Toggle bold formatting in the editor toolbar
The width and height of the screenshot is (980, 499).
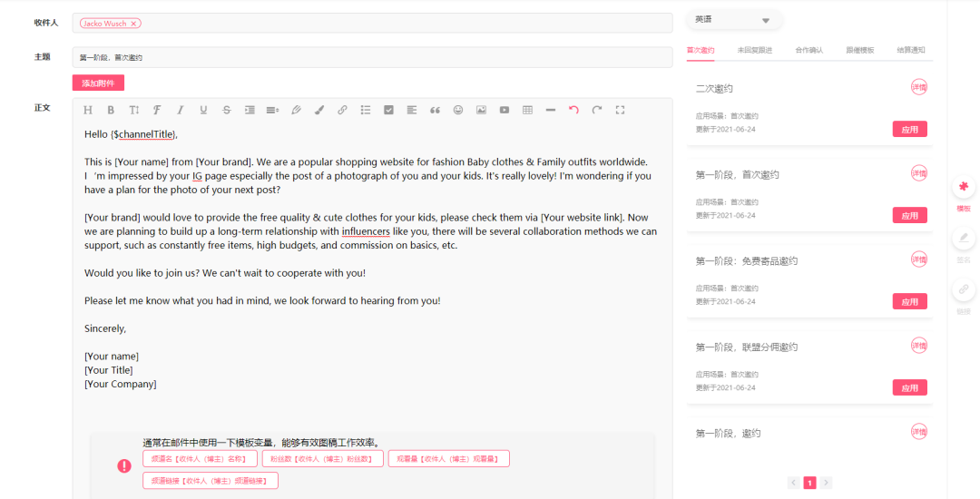tap(111, 110)
